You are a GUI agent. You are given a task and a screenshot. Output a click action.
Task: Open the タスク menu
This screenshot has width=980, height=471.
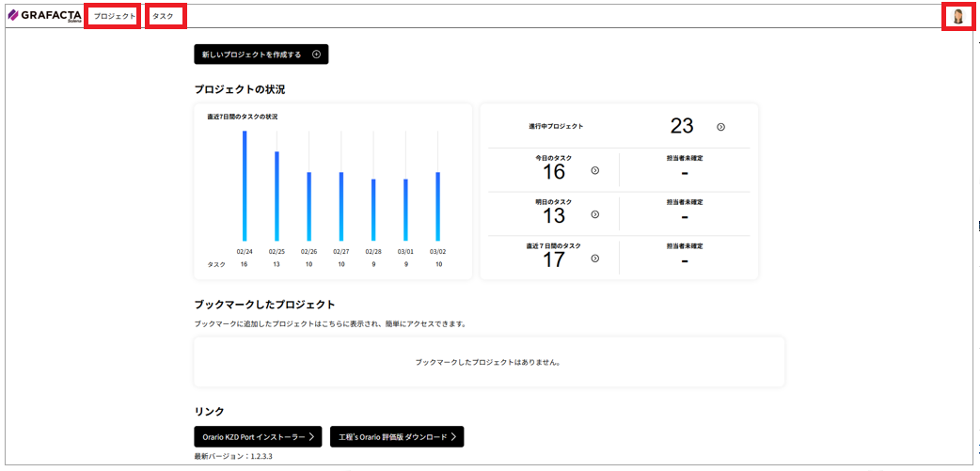tap(164, 16)
